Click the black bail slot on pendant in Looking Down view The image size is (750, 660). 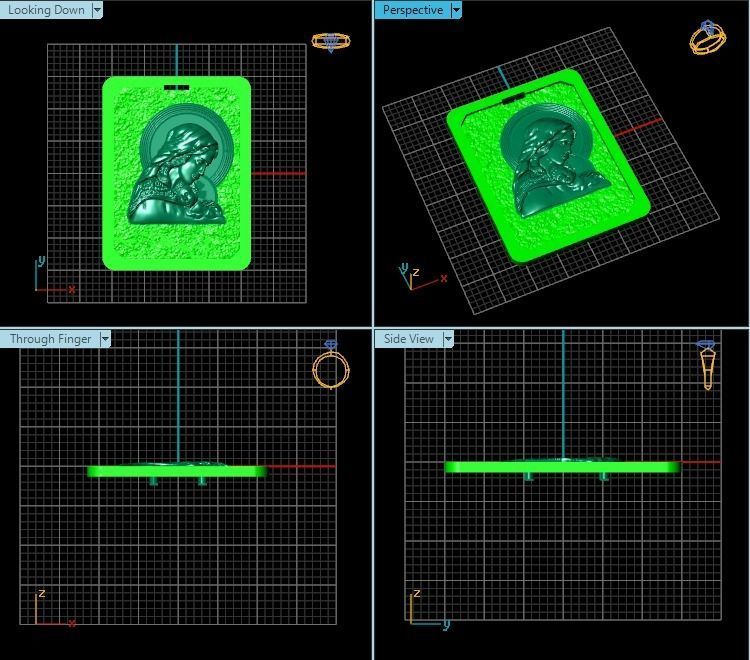[x=176, y=88]
